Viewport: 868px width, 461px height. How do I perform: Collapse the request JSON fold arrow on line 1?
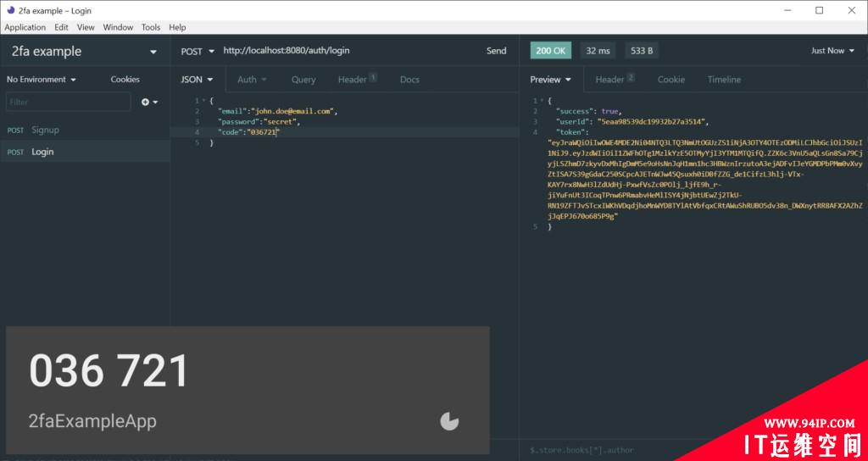pyautogui.click(x=205, y=101)
